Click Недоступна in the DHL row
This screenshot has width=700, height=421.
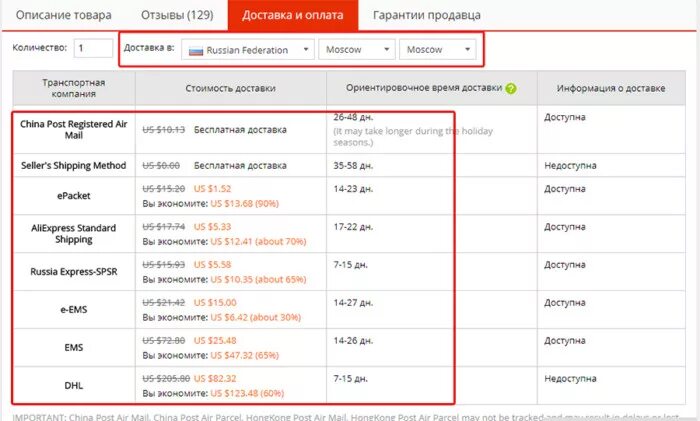(570, 379)
